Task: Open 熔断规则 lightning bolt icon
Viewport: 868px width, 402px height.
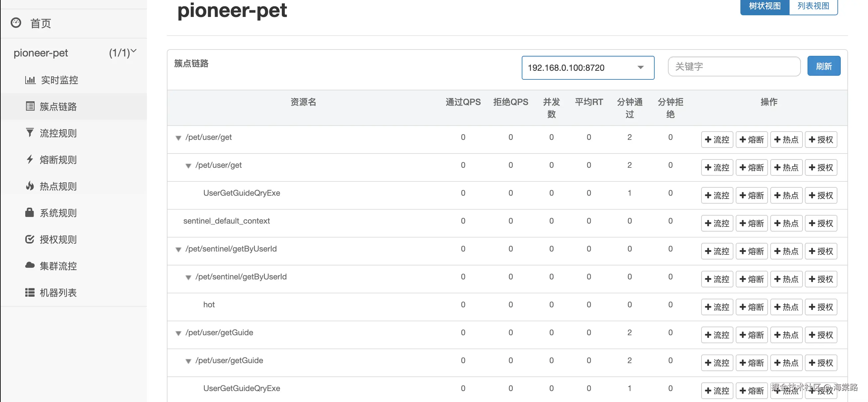Action: (x=30, y=159)
